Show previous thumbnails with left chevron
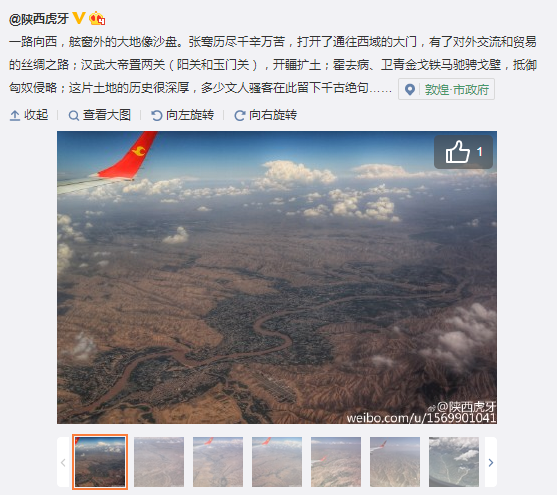Viewport: 557px width, 495px height. [x=63, y=462]
